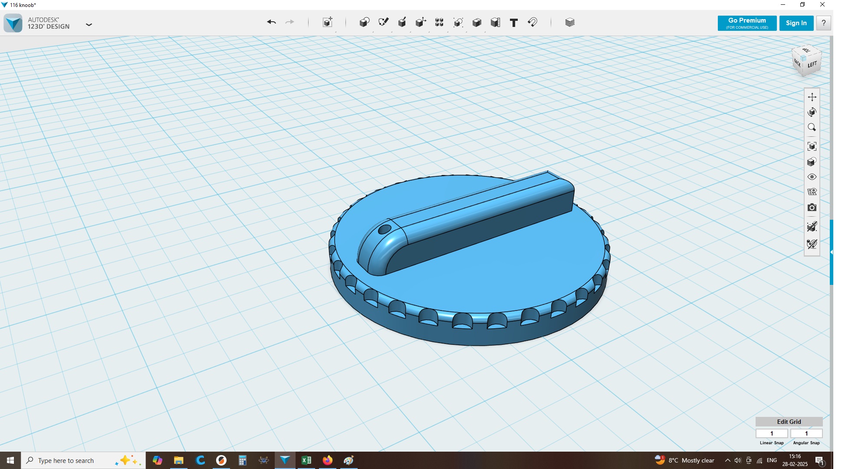
Task: Click the Linear Snap value field
Action: [x=772, y=433]
